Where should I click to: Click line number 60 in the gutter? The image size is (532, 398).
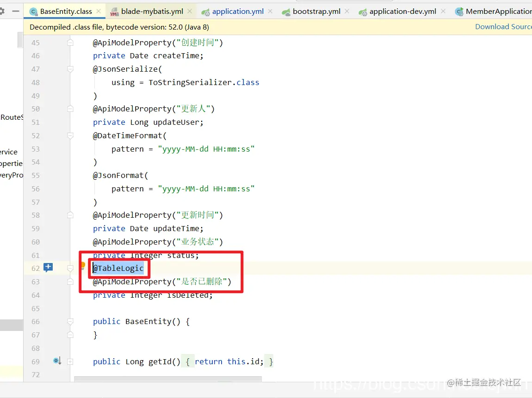pos(36,242)
